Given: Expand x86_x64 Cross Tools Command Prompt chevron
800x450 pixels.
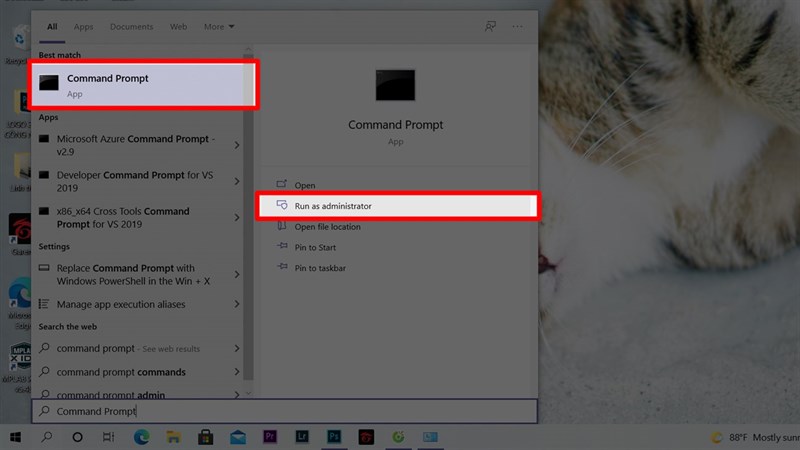Looking at the screenshot, I should (237, 218).
